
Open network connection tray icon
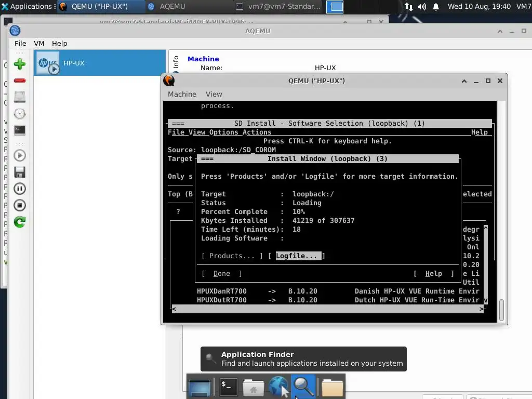coord(408,6)
